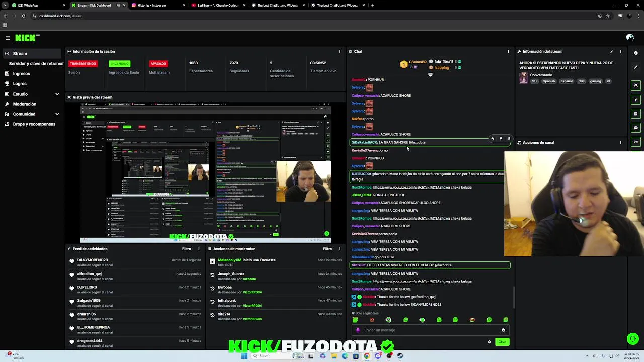Reply to the LA GRAN SANGRE chat message
Image resolution: width=644 pixels, height=362 pixels.
[493, 139]
